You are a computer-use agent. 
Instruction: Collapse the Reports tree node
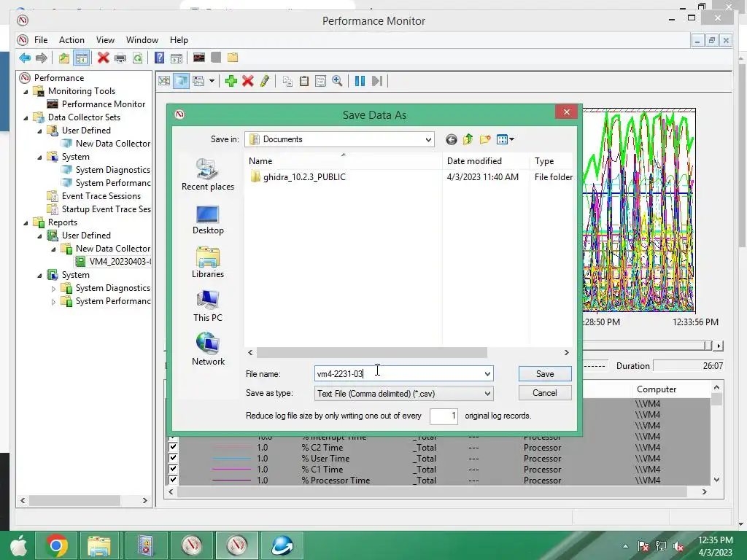pyautogui.click(x=26, y=223)
